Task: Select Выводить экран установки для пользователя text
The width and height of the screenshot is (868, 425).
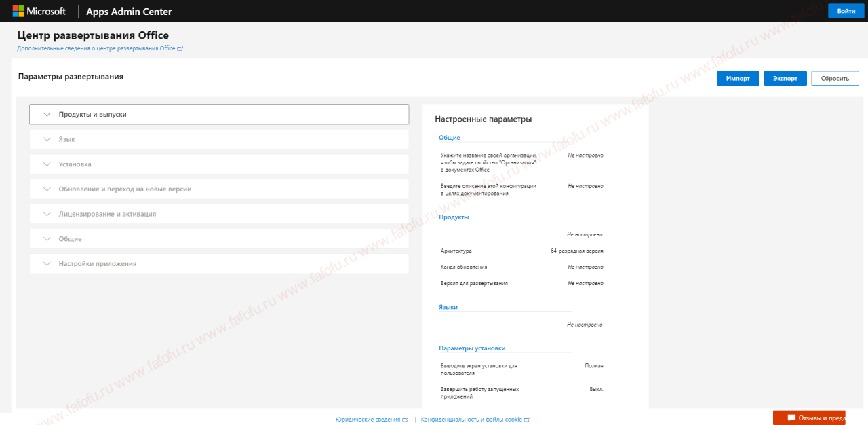Action: [x=479, y=369]
